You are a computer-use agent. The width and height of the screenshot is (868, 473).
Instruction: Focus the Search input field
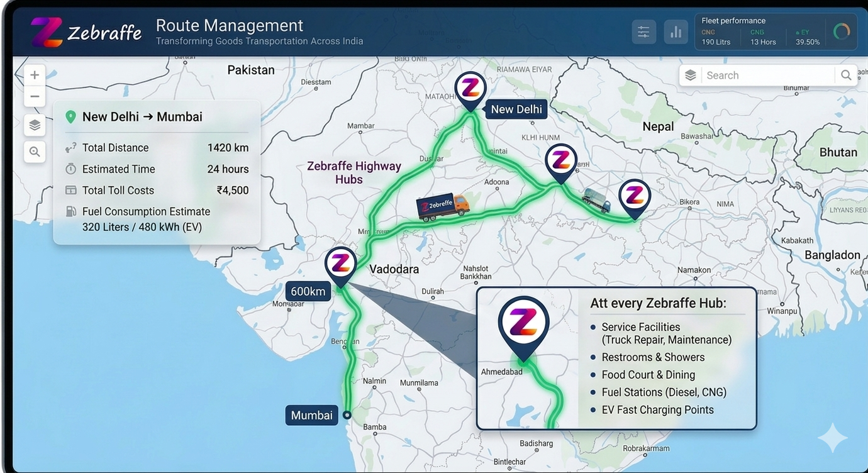[x=769, y=75]
